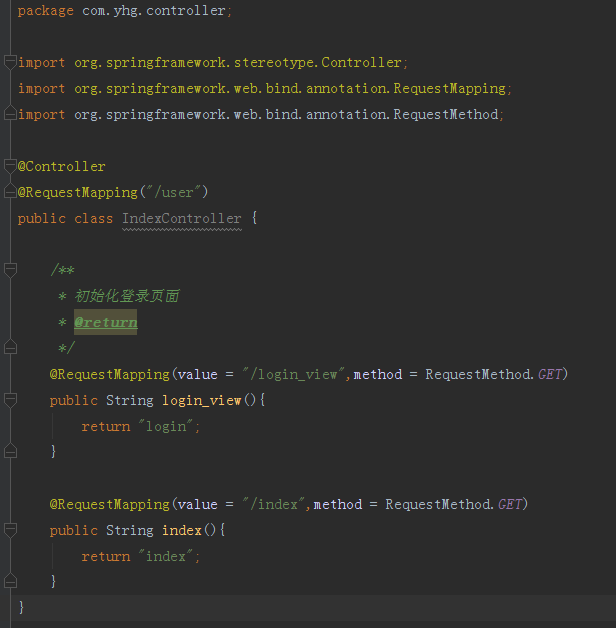Click the final closing brace of the class

click(21, 607)
